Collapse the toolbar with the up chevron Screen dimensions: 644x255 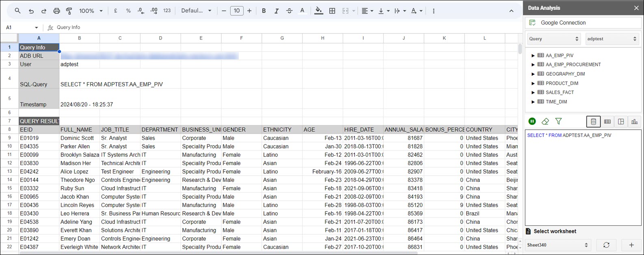click(512, 11)
